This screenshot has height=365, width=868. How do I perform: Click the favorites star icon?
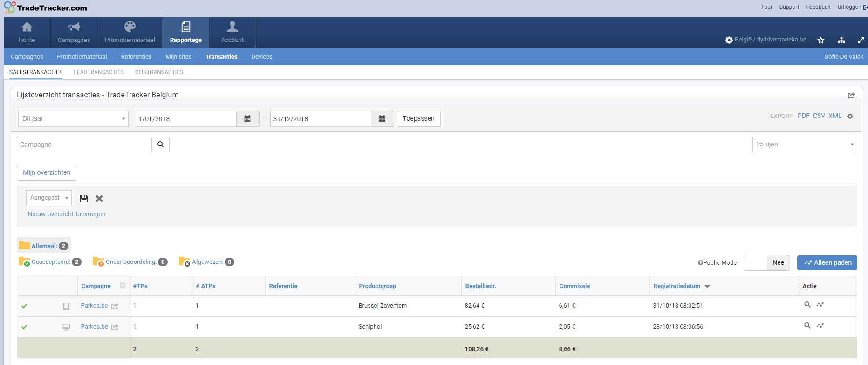click(821, 40)
